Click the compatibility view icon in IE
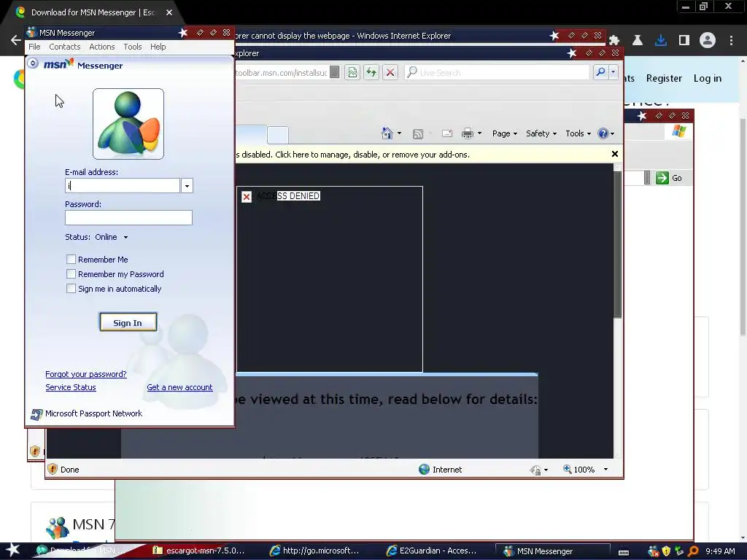Viewport: 747px width, 560px height. [352, 72]
